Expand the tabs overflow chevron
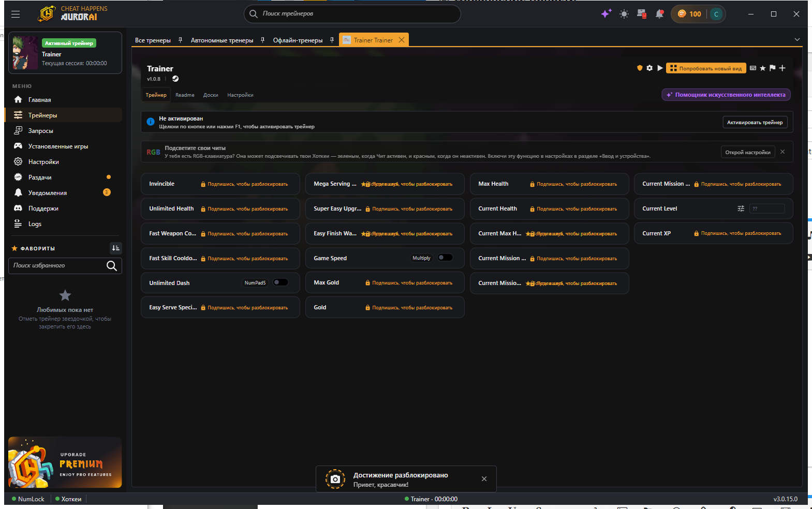 [797, 39]
